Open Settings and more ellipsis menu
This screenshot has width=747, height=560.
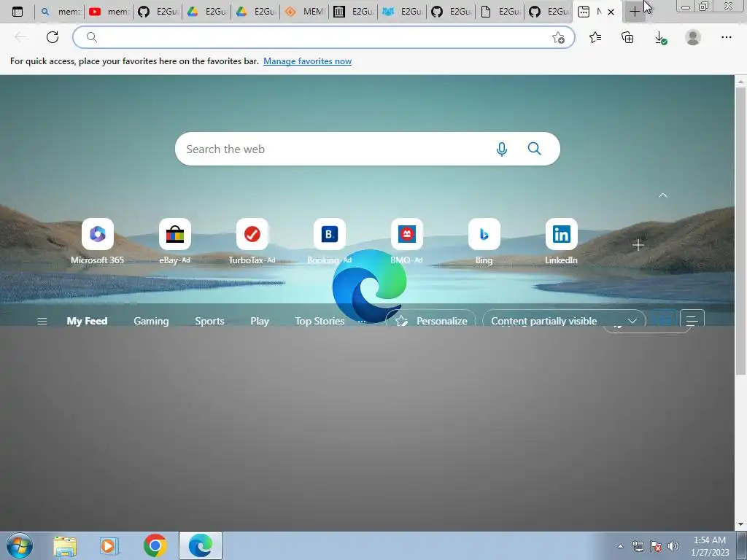(726, 37)
